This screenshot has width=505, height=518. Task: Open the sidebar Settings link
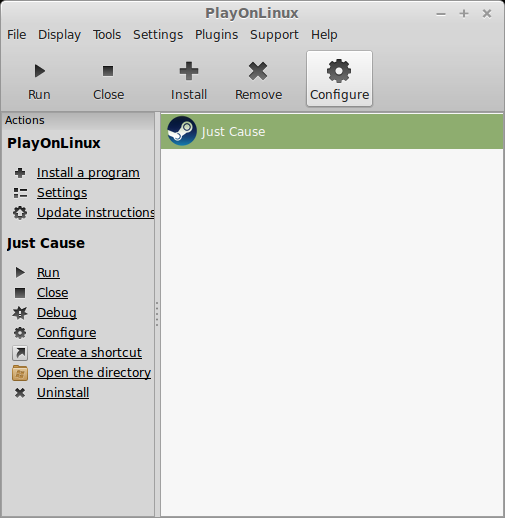click(62, 193)
